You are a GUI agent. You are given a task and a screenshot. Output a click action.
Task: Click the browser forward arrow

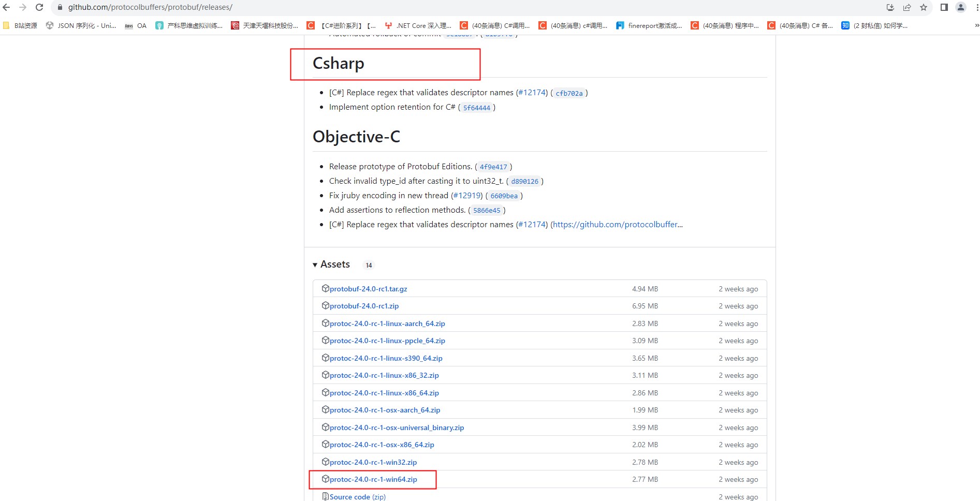point(23,7)
